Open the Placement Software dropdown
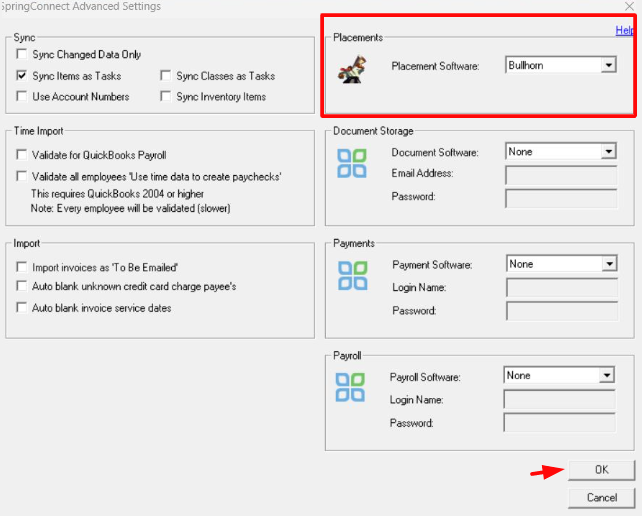 [x=607, y=66]
